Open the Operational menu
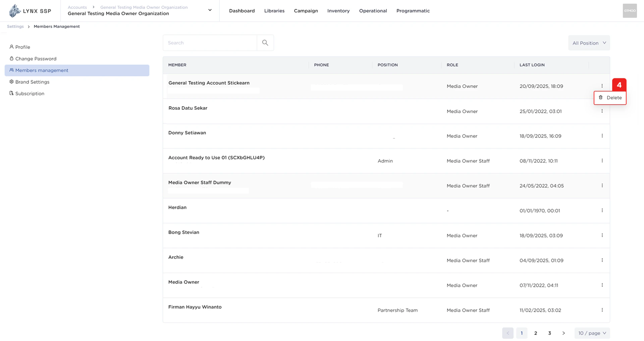The height and width of the screenshot is (341, 644). pos(373,11)
